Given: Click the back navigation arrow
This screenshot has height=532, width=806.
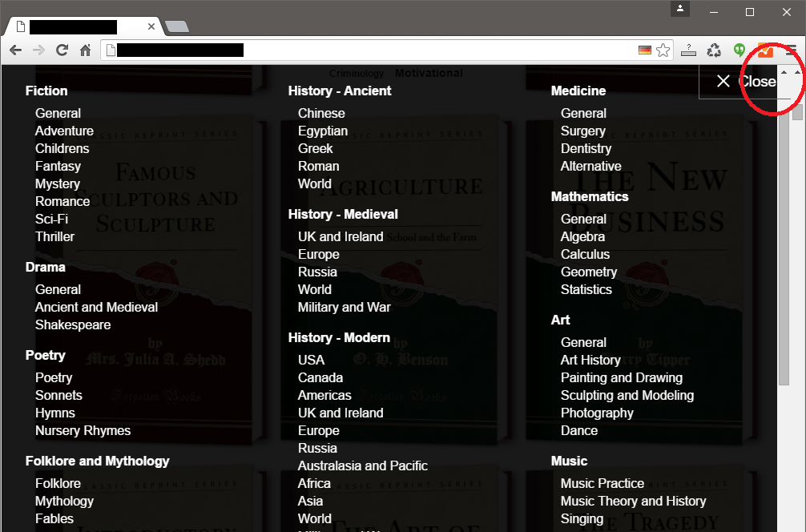Looking at the screenshot, I should click(14, 50).
